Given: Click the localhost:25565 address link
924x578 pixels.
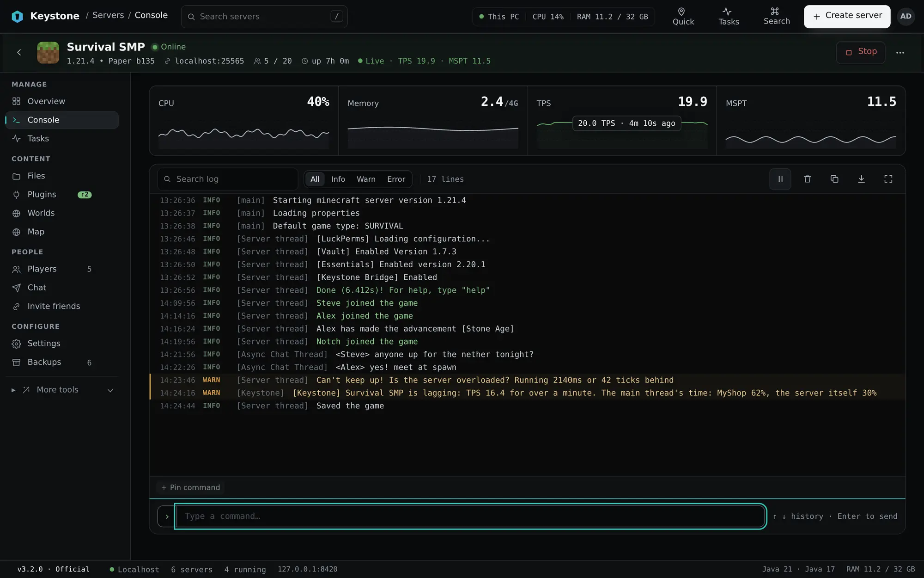Looking at the screenshot, I should click(204, 61).
